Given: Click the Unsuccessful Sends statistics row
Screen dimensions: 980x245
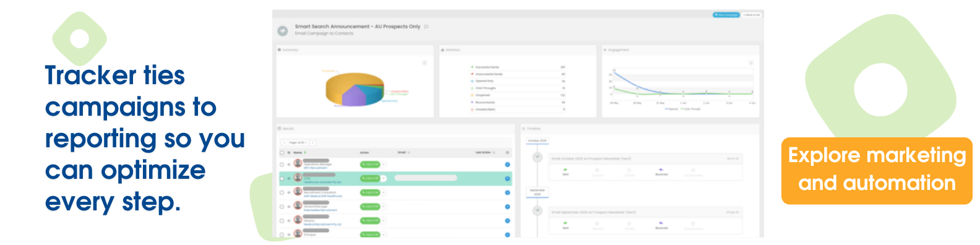Looking at the screenshot, I should click(518, 74).
